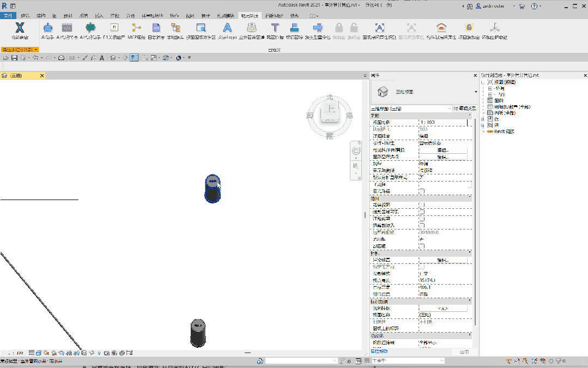Click Save in the quick access toolbar
The height and width of the screenshot is (368, 588).
(x=14, y=58)
